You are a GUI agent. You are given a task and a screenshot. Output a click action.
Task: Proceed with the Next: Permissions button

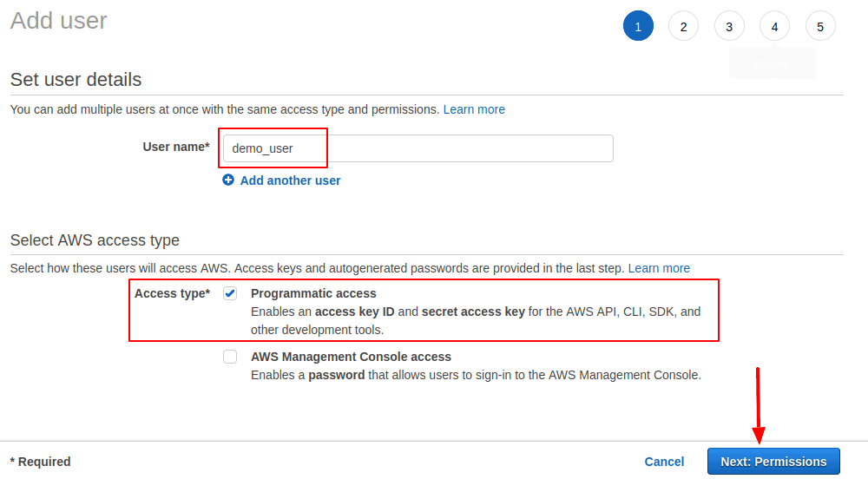point(773,462)
